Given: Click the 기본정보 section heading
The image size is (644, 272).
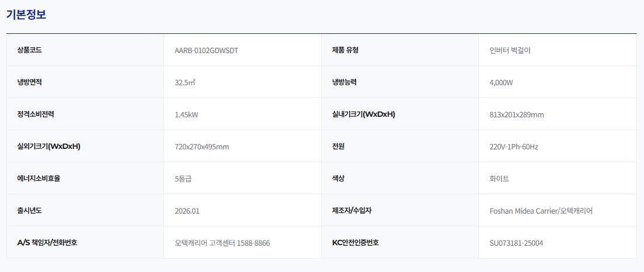Looking at the screenshot, I should [26, 15].
